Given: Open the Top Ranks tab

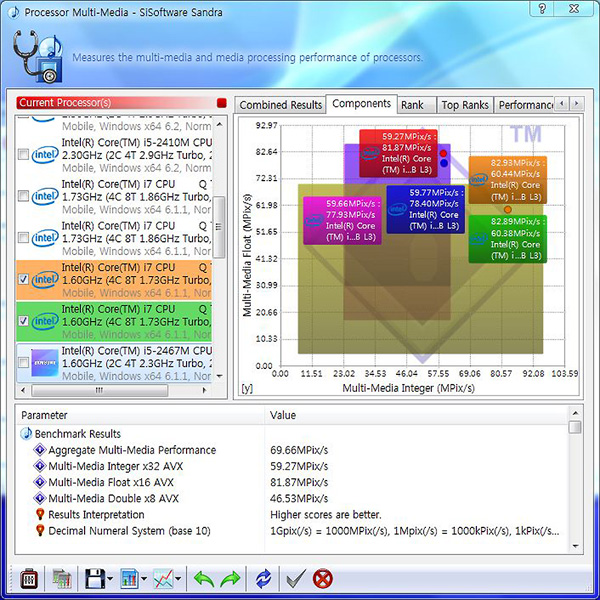Looking at the screenshot, I should [x=465, y=105].
